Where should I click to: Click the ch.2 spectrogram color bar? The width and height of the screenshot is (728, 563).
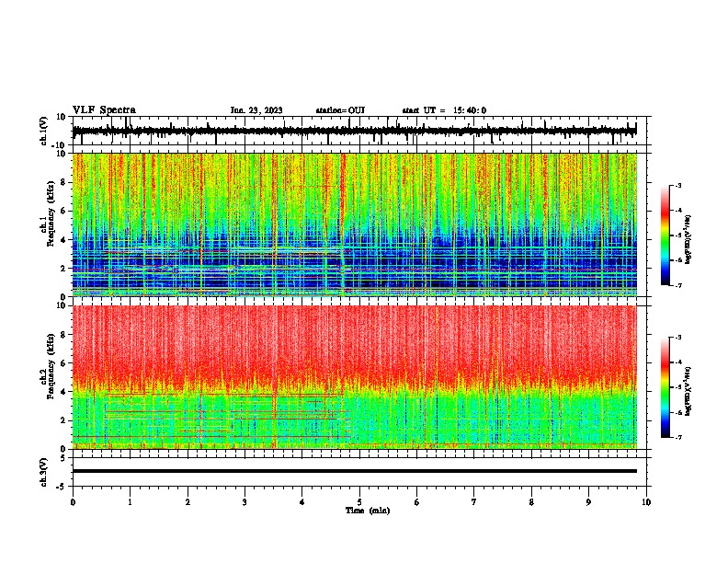point(665,387)
